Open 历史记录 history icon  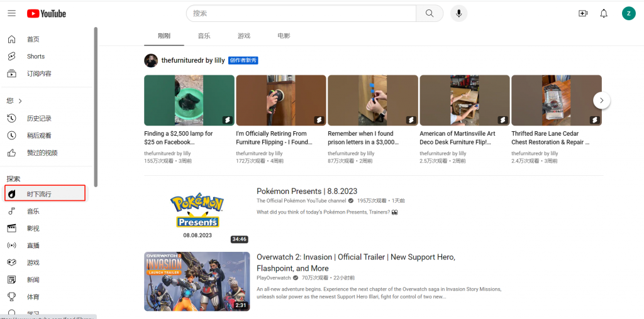point(12,119)
